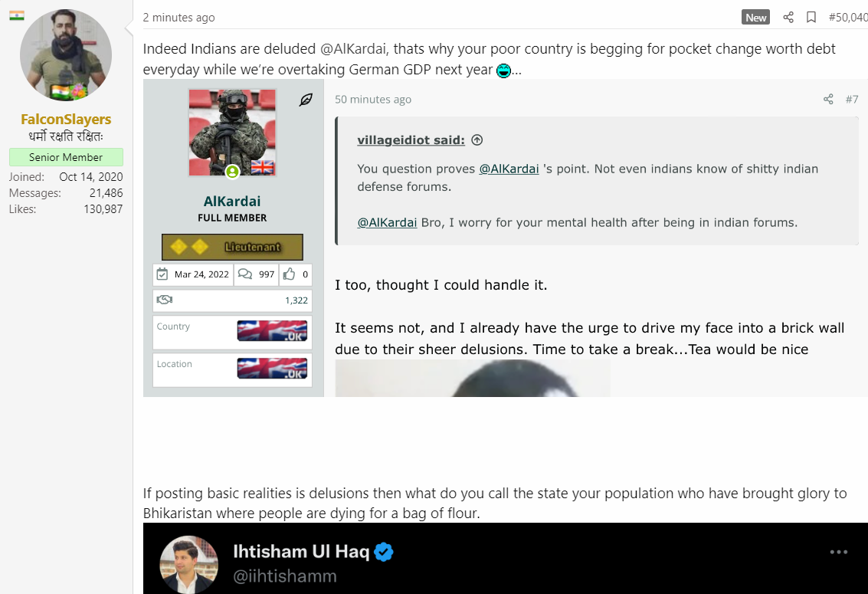The image size is (868, 594).
Task: Click the feather icon near AlKardai's avatar
Action: point(306,100)
